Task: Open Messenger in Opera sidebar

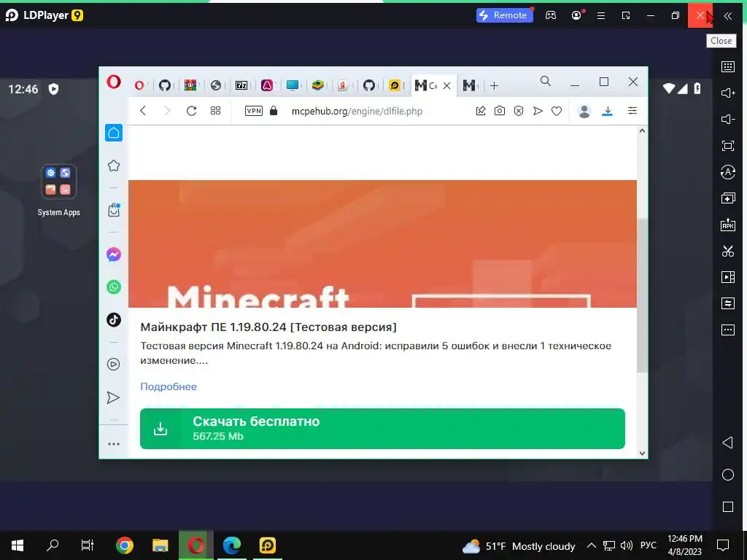Action: coord(113,254)
